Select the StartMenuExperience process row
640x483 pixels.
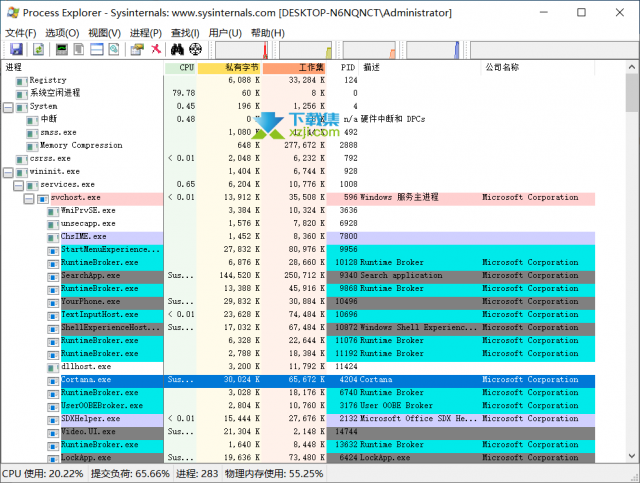coord(298,249)
